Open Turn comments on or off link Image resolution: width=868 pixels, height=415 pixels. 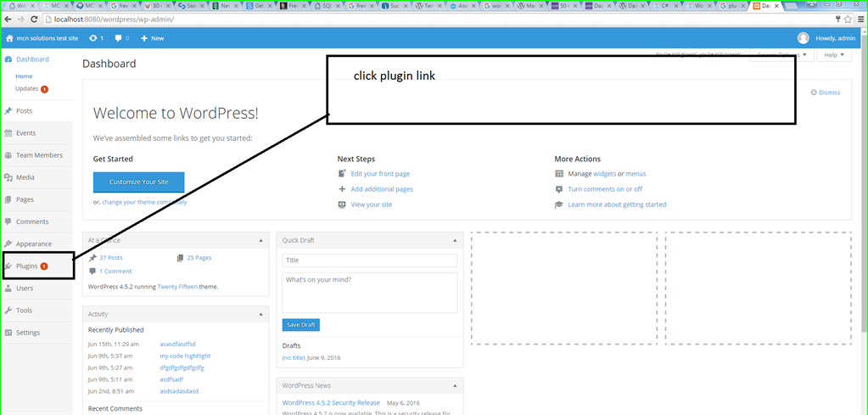click(x=605, y=189)
